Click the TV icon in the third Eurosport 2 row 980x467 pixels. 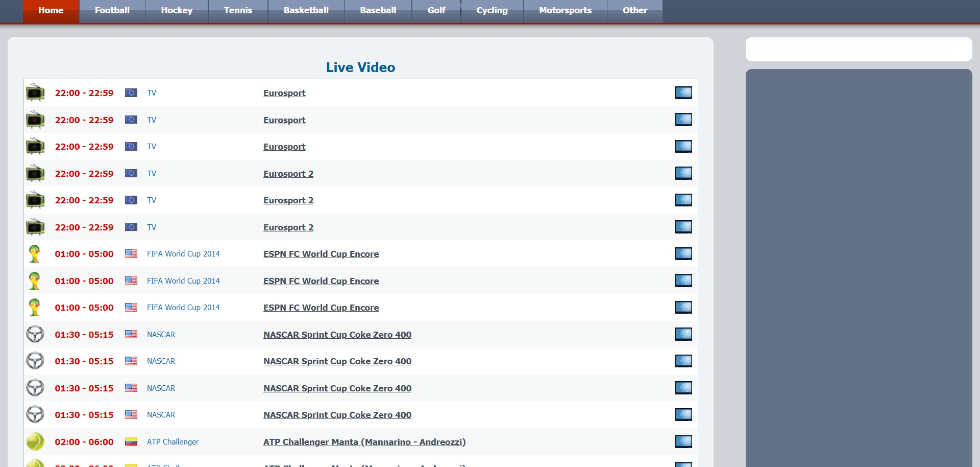tap(35, 227)
